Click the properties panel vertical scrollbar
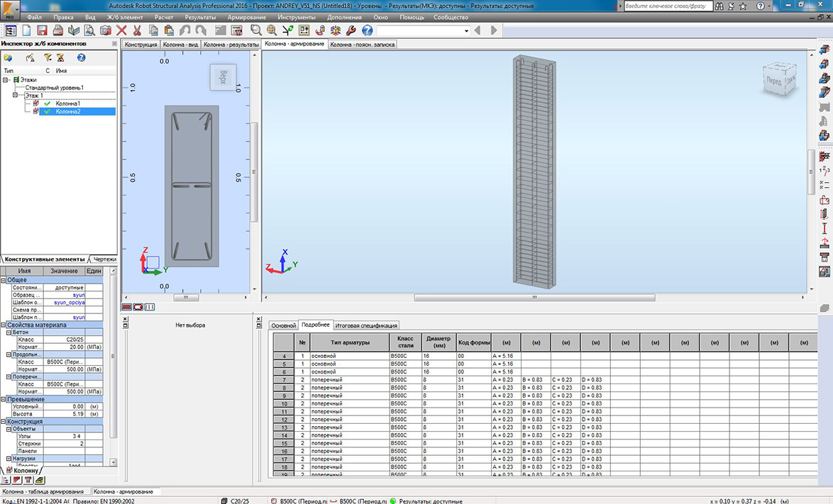 pyautogui.click(x=113, y=355)
